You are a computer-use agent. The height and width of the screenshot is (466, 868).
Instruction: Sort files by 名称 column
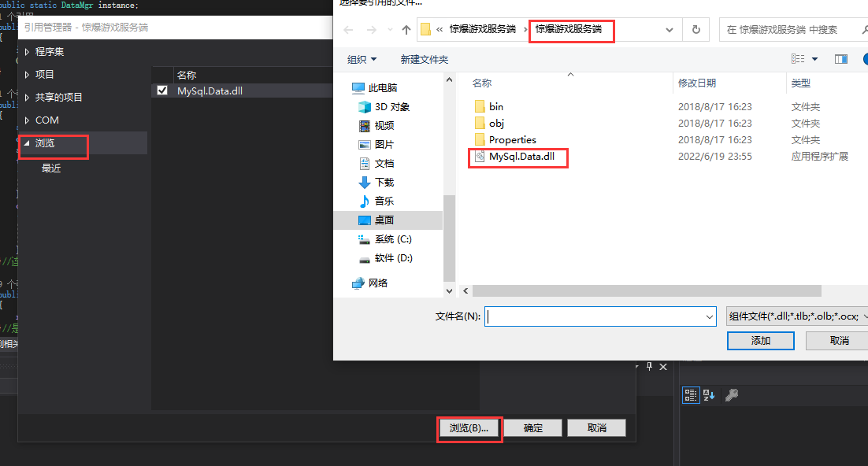[x=481, y=83]
